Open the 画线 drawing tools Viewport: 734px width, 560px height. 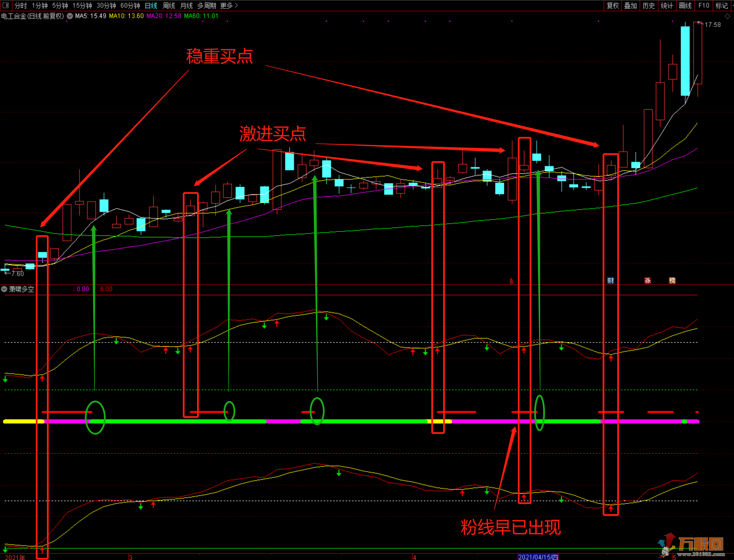coord(685,6)
